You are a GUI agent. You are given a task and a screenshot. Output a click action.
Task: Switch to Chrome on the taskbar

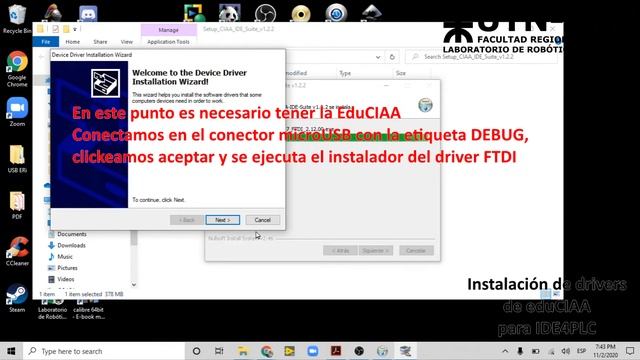267,351
